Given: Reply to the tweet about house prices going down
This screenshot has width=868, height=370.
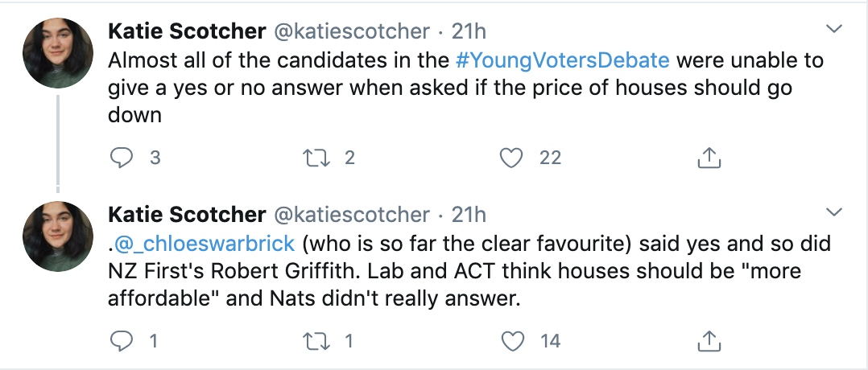Looking at the screenshot, I should click(x=122, y=158).
